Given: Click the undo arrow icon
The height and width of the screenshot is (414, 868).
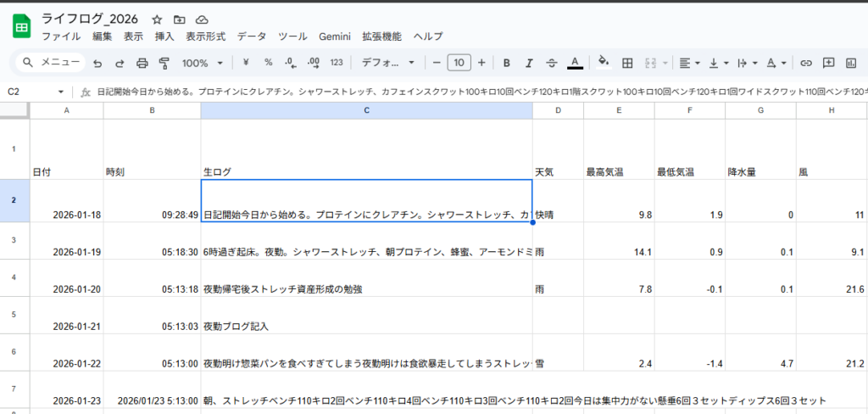Looking at the screenshot, I should coord(97,63).
